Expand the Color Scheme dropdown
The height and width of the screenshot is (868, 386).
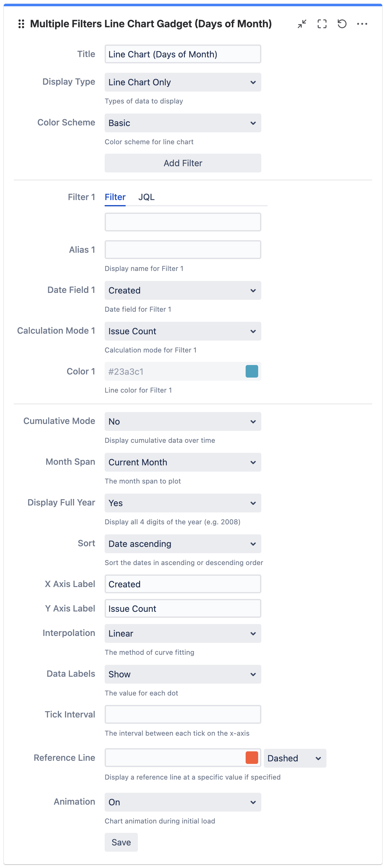pos(183,123)
